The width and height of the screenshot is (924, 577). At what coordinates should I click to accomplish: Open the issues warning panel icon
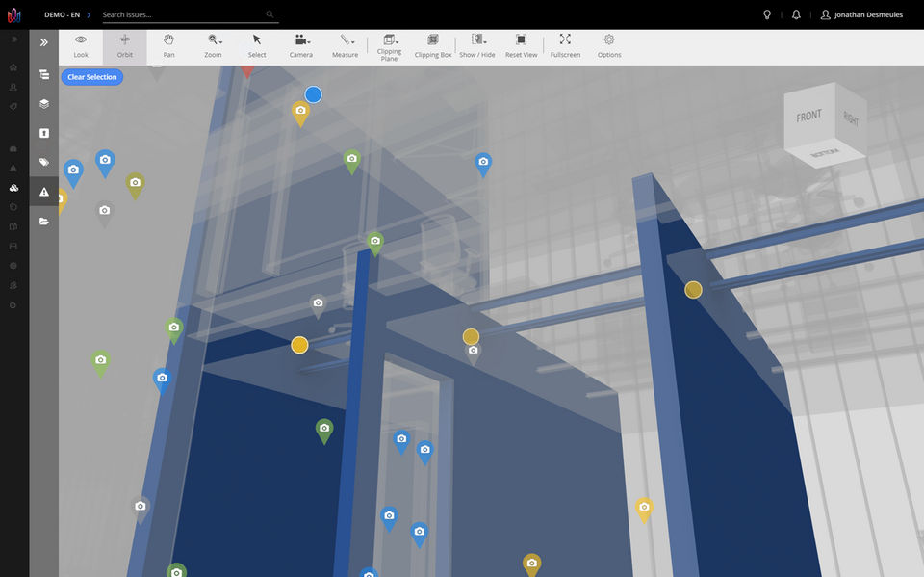pos(44,192)
